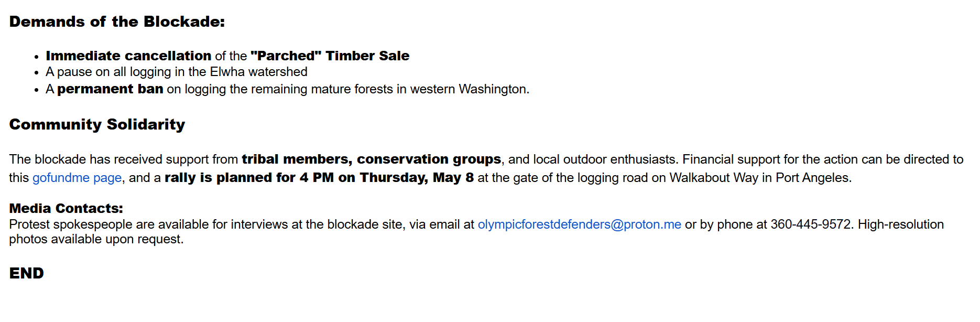980x322 pixels.
Task: Click the olympicforestdefenders@proton.me email link
Action: click(x=579, y=224)
